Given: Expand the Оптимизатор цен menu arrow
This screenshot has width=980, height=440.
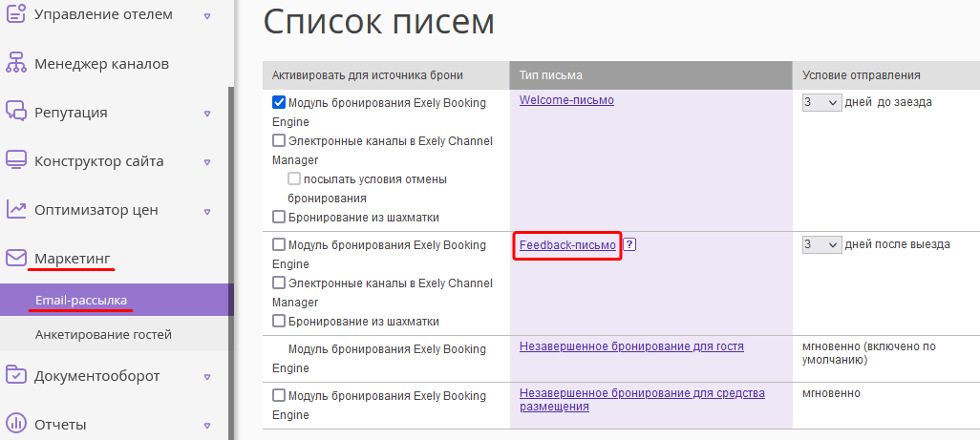Looking at the screenshot, I should pos(207,212).
